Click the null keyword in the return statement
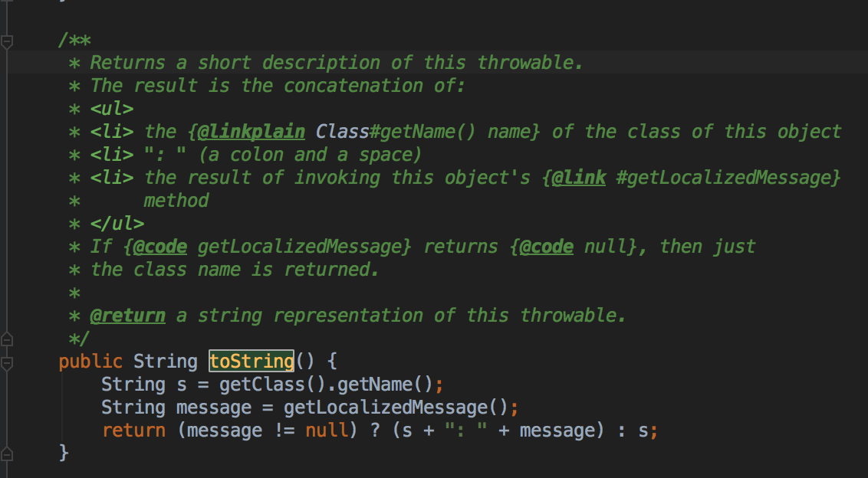This screenshot has height=478, width=868. (326, 430)
